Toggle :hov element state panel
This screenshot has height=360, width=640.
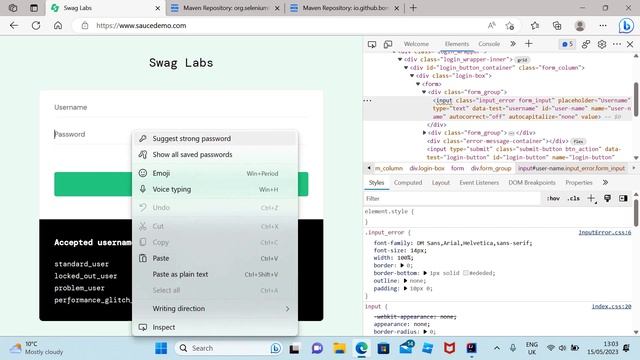pyautogui.click(x=553, y=198)
